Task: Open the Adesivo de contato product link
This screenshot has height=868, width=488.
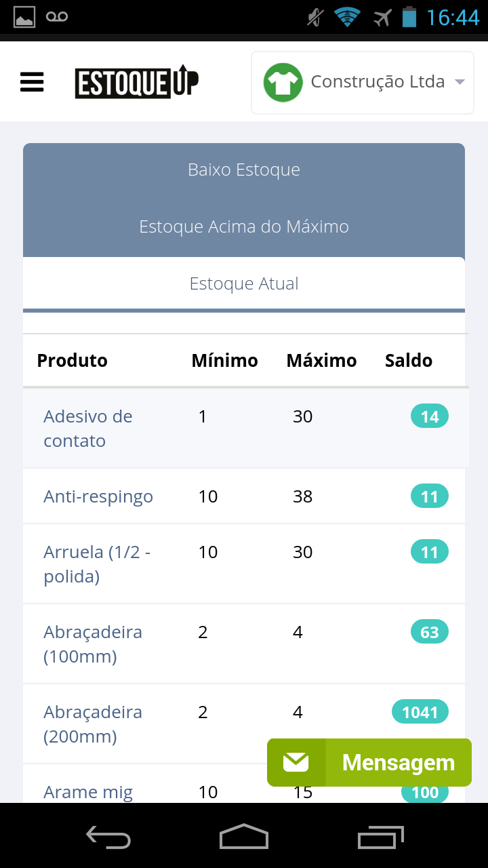Action: pyautogui.click(x=88, y=429)
